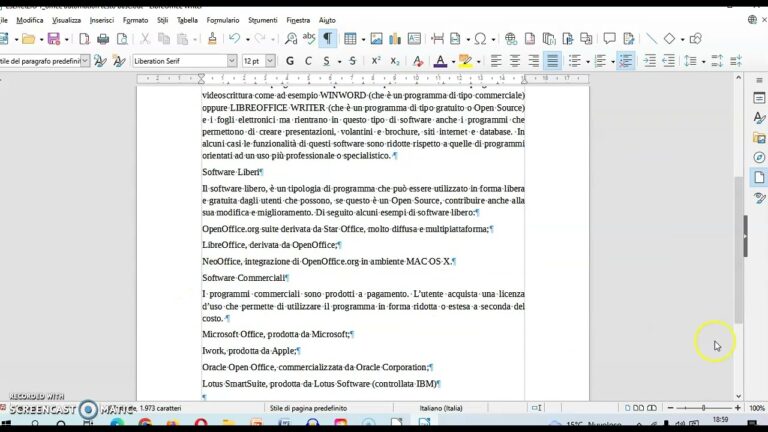Show the draw functions toolbar

(x=696, y=39)
